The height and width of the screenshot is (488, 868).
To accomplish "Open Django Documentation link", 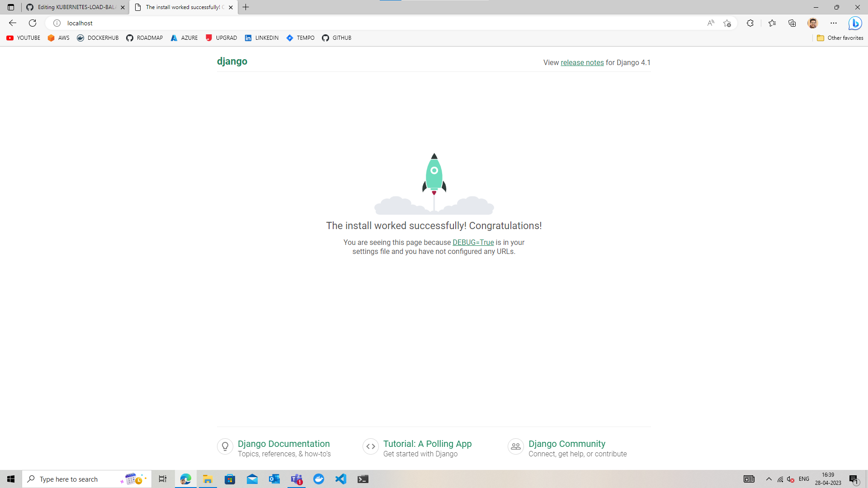I will (283, 444).
